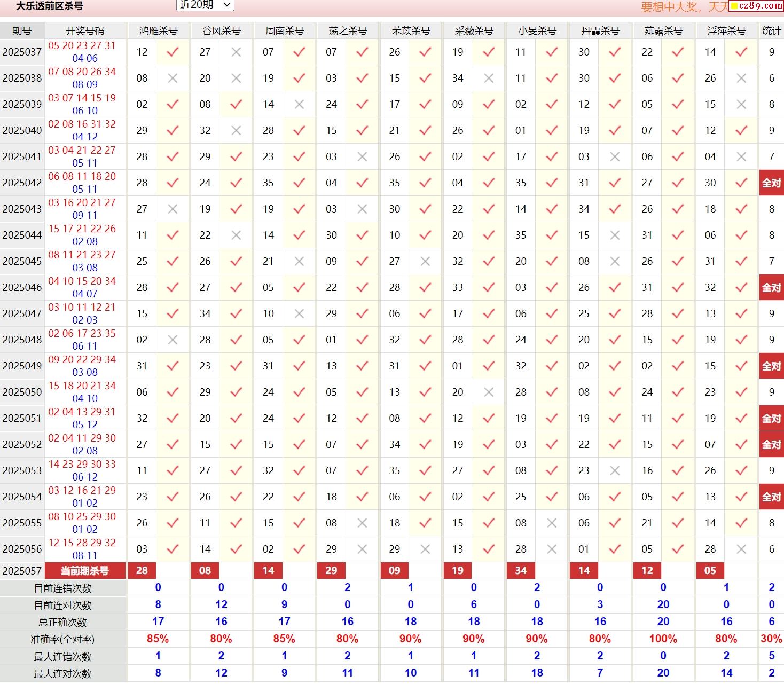Click the 目前连对次数 row label

pyautogui.click(x=63, y=605)
